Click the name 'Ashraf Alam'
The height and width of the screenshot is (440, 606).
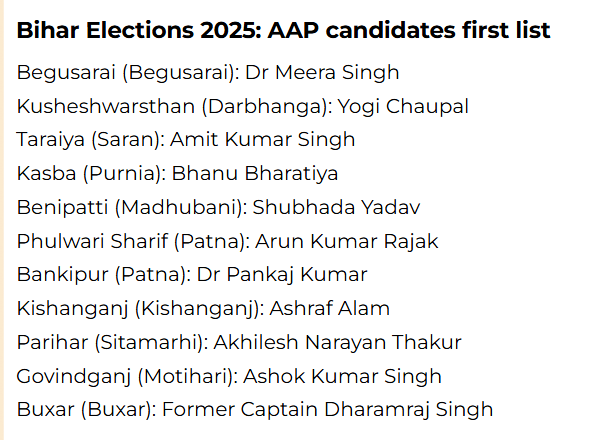coord(330,309)
